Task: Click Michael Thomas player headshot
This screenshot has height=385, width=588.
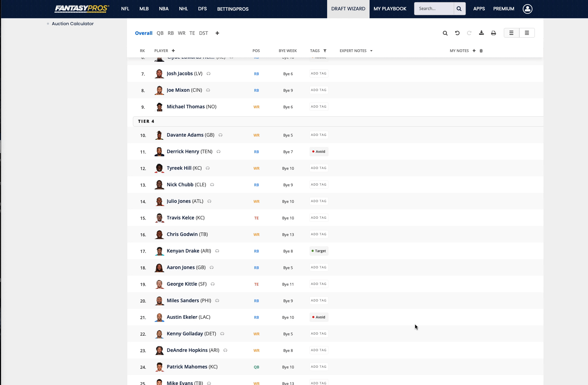Action: click(x=159, y=107)
